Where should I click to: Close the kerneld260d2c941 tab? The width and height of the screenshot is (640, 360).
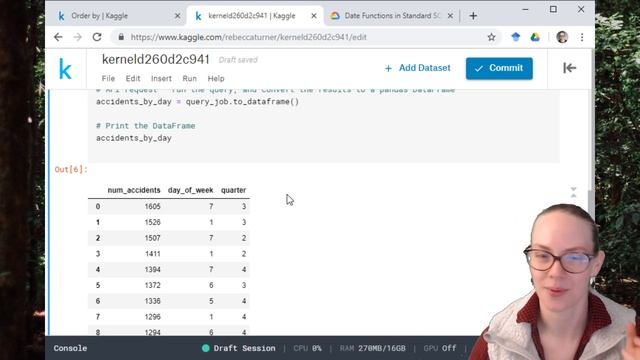coord(313,16)
